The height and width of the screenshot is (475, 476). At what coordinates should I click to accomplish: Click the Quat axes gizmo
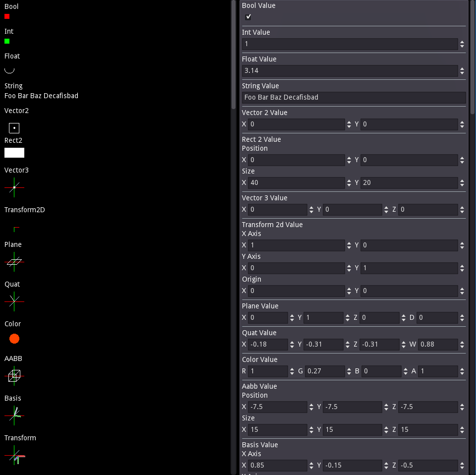pyautogui.click(x=14, y=301)
